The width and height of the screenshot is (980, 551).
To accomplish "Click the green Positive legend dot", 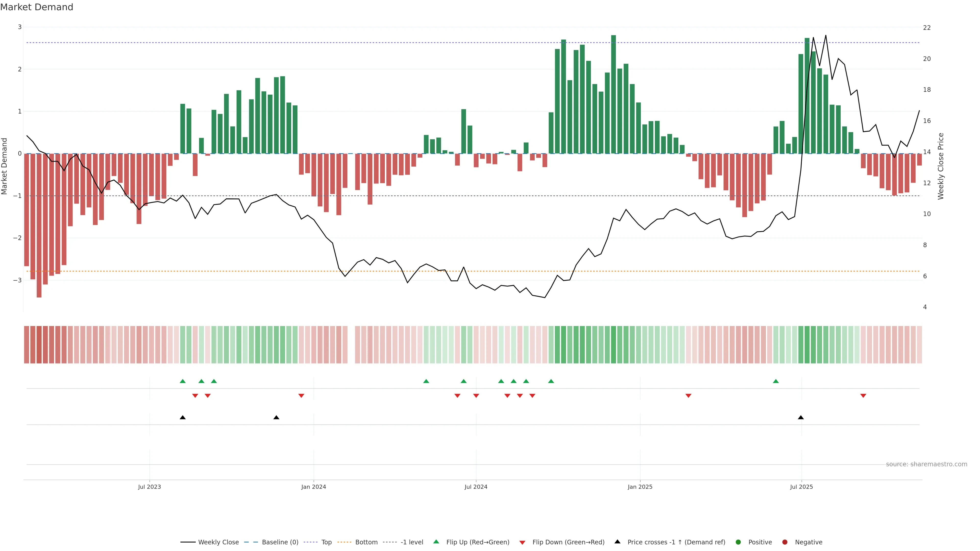I will 738,542.
